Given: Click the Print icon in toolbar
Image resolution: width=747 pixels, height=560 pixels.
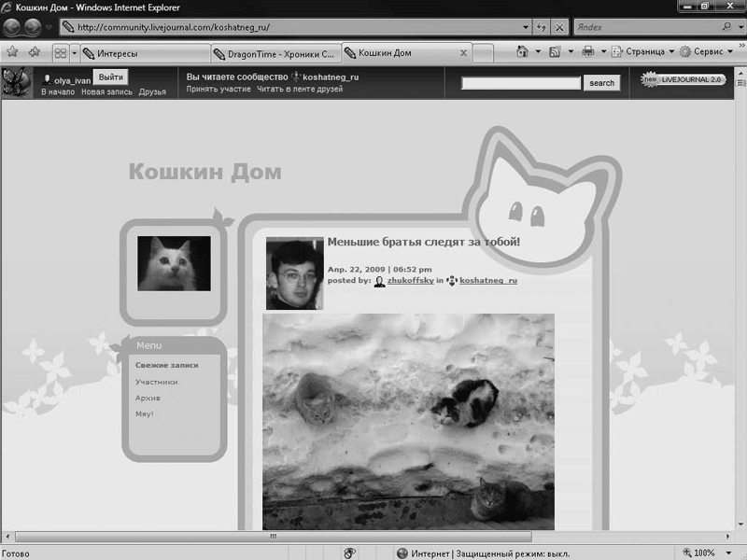Looking at the screenshot, I should [587, 52].
